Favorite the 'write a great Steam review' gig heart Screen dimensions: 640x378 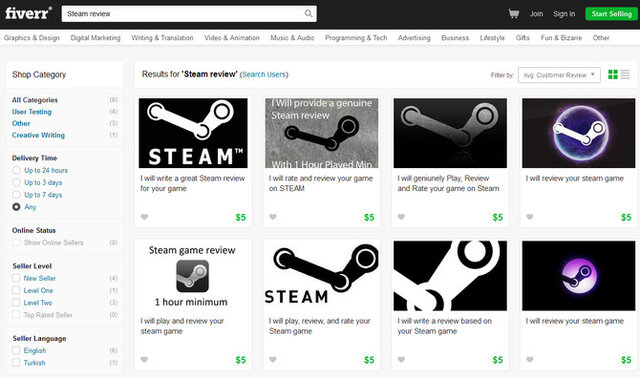(x=144, y=217)
